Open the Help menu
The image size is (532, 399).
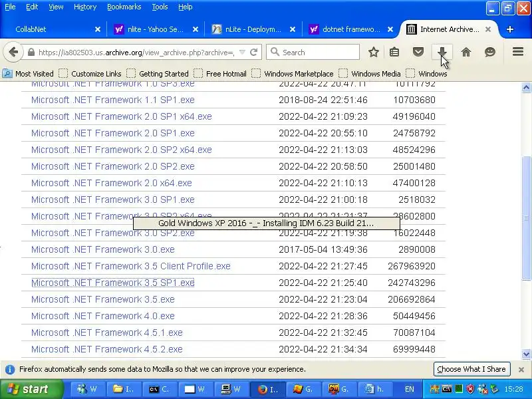tap(186, 7)
